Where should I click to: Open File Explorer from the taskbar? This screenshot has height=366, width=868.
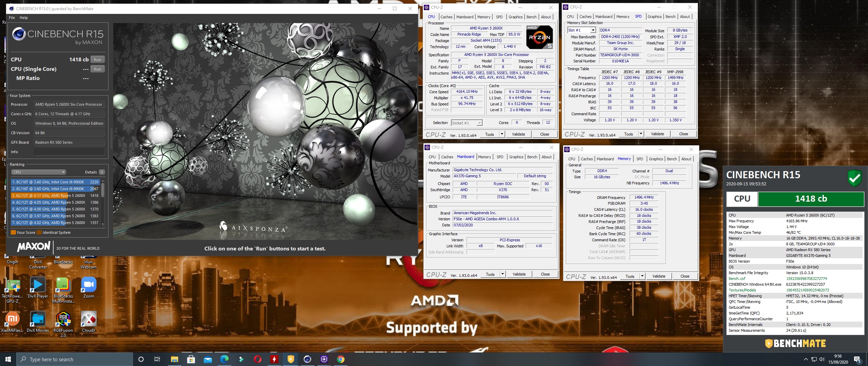(174, 359)
